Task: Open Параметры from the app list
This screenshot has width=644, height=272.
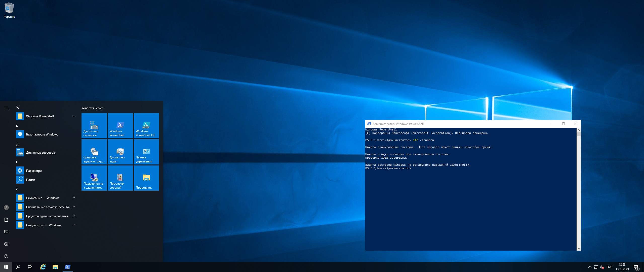Action: tap(46, 171)
